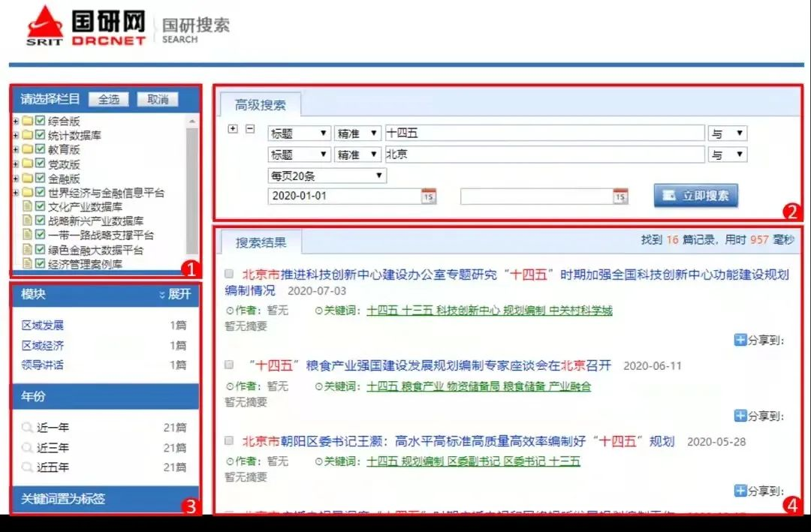Expand the 综合版 tree node
The height and width of the screenshot is (532, 811).
tap(16, 121)
